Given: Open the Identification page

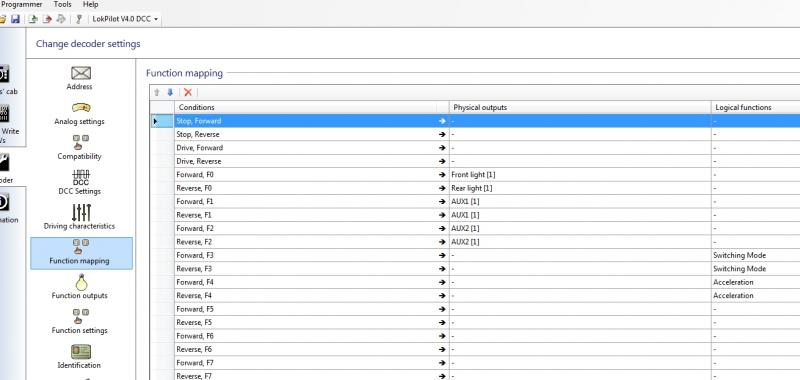Looking at the screenshot, I should pos(80,357).
